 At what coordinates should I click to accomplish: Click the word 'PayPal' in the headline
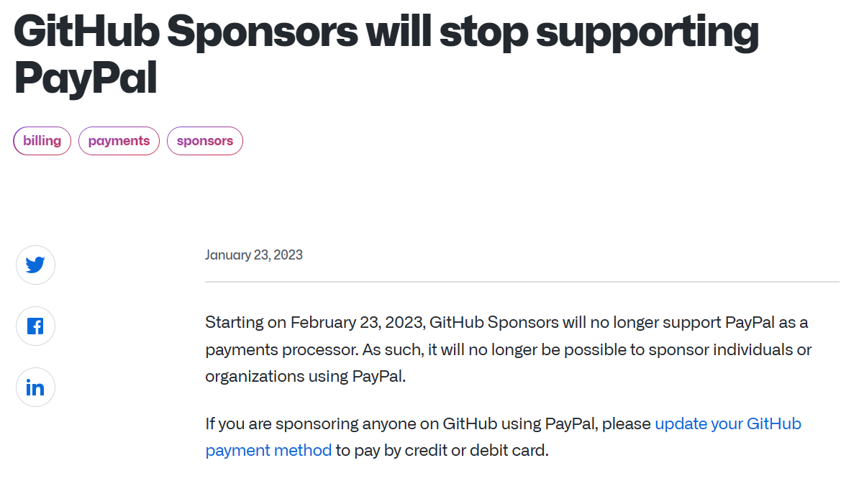pyautogui.click(x=86, y=78)
